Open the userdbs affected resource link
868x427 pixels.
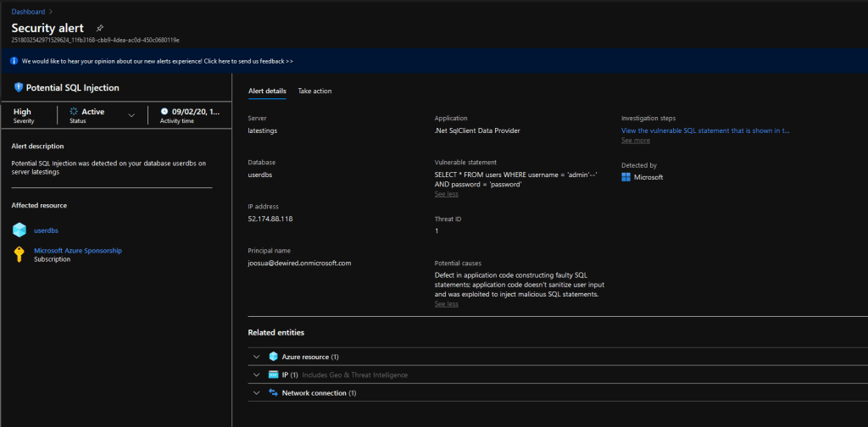point(46,230)
